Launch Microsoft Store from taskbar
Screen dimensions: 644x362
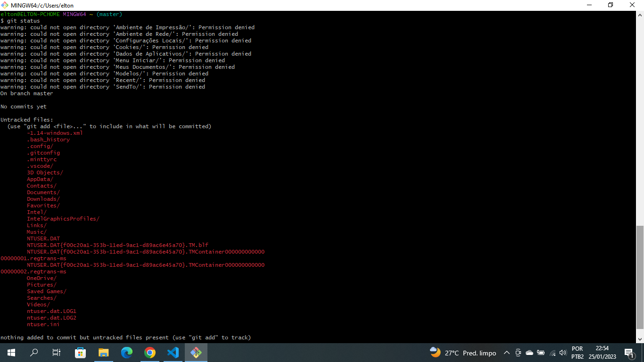pyautogui.click(x=80, y=353)
